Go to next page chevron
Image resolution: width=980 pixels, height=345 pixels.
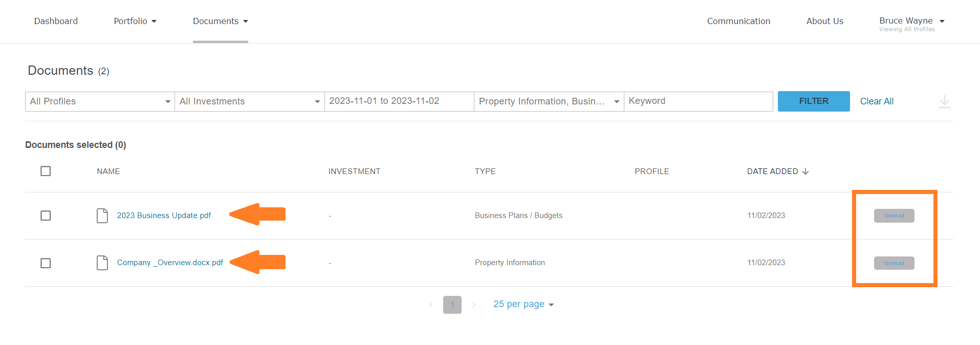tap(474, 305)
